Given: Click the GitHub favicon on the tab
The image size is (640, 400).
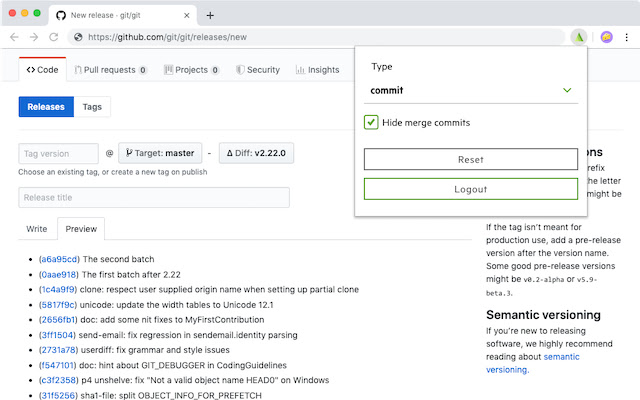Looking at the screenshot, I should pyautogui.click(x=61, y=16).
